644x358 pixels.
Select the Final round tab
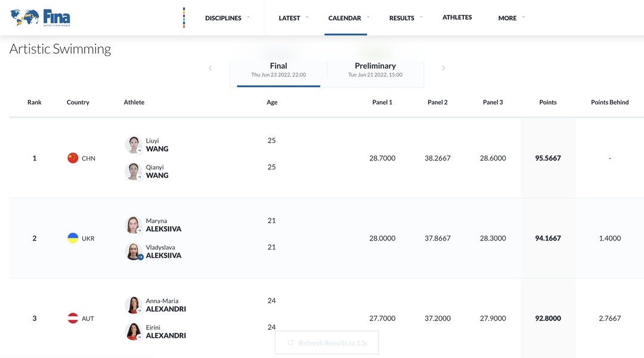[278, 70]
